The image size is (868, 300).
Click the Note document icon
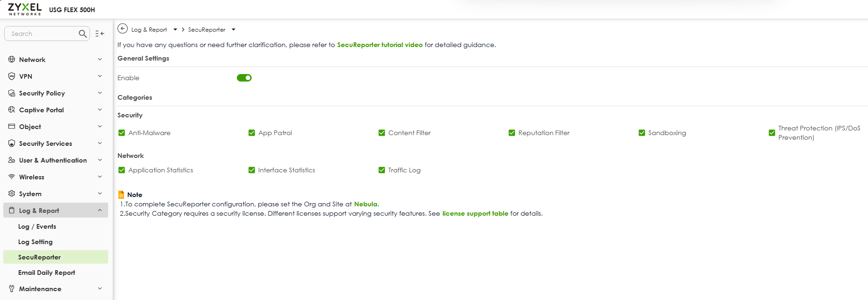(121, 195)
